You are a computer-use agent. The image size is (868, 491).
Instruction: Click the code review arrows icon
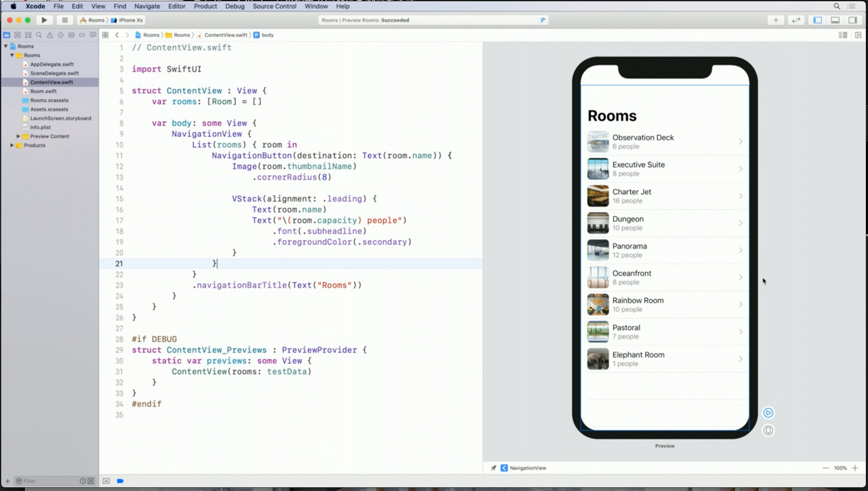click(796, 20)
